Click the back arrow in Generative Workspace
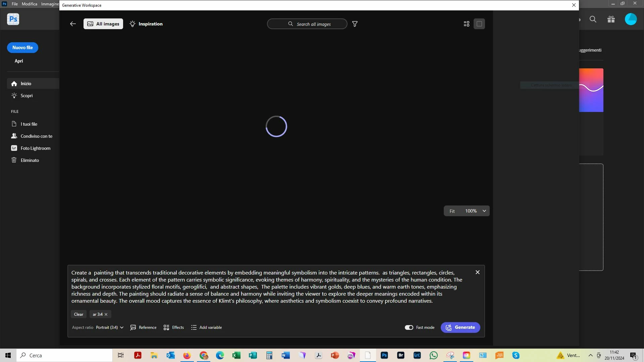Image resolution: width=644 pixels, height=362 pixels. pos(73,24)
